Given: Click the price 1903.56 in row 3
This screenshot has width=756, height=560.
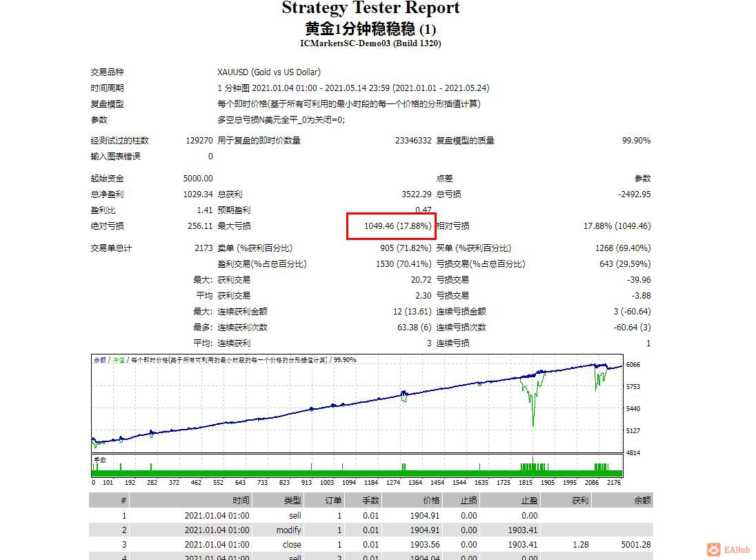Looking at the screenshot, I should tap(425, 545).
